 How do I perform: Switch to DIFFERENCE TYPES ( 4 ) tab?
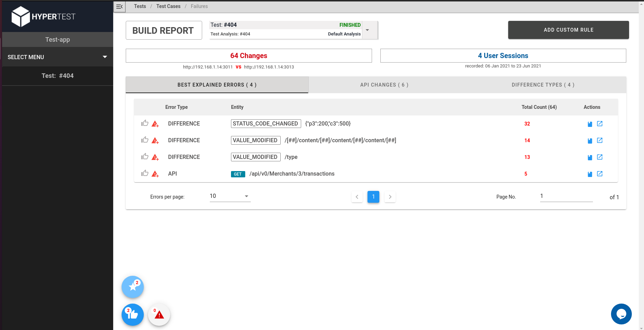click(543, 85)
